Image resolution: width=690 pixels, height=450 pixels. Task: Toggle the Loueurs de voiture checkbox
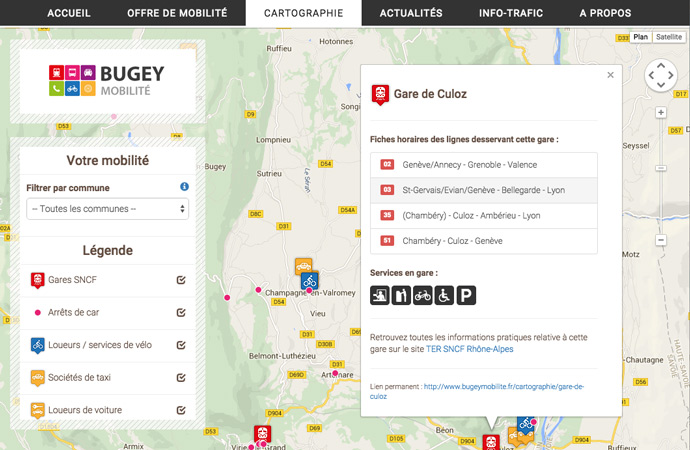[181, 410]
